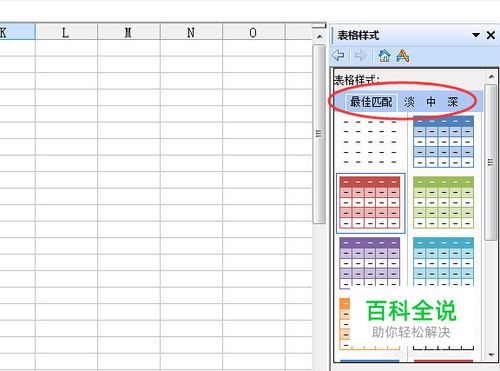Select column K header
The image size is (500, 371).
[x=17, y=32]
